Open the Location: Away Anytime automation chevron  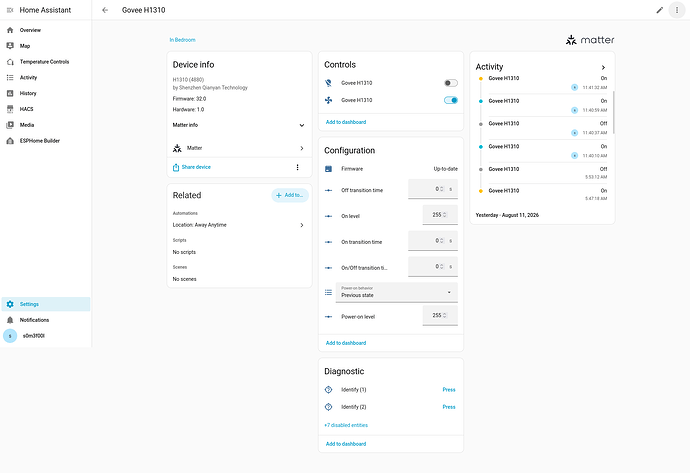302,225
